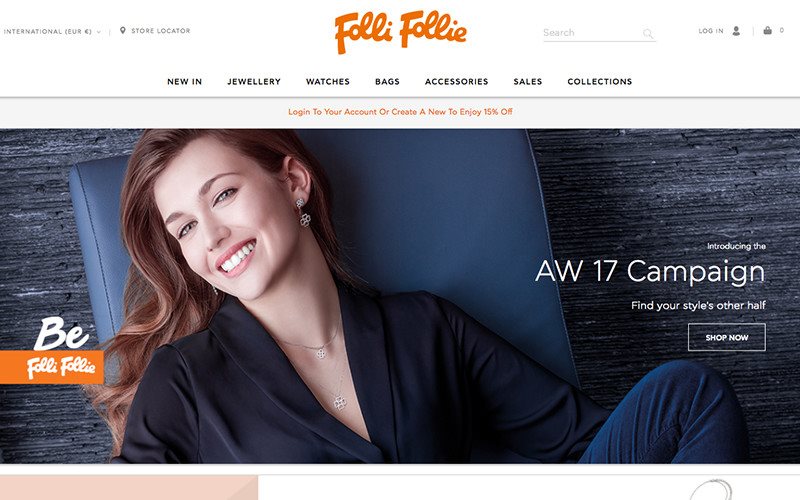Viewport: 800px width, 500px height.
Task: Click the dropdown chevron beside EUR €
Action: coord(98,32)
